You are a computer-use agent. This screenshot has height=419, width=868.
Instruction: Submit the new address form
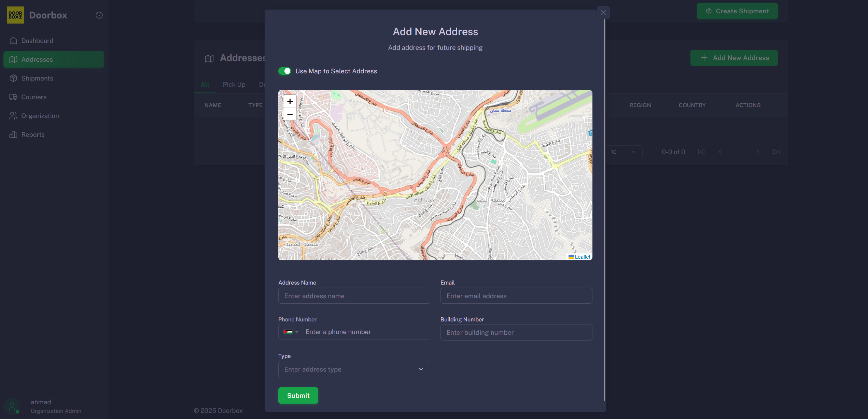click(298, 395)
